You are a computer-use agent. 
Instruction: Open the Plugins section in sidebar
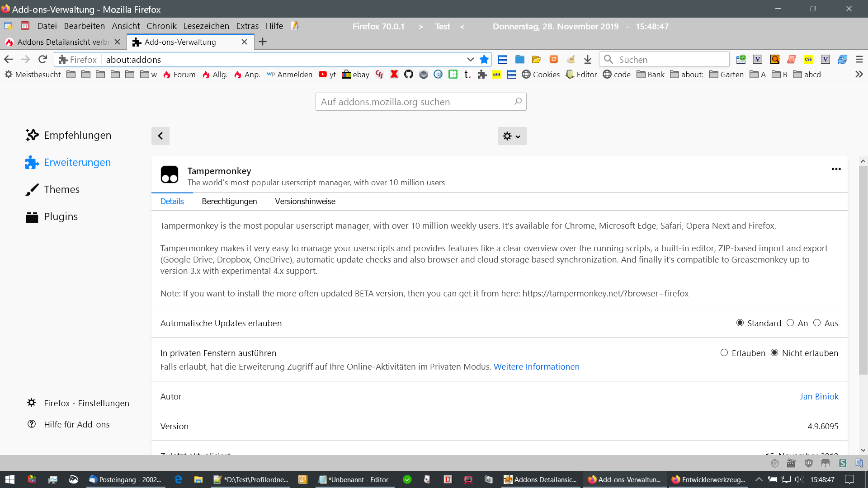tap(61, 216)
